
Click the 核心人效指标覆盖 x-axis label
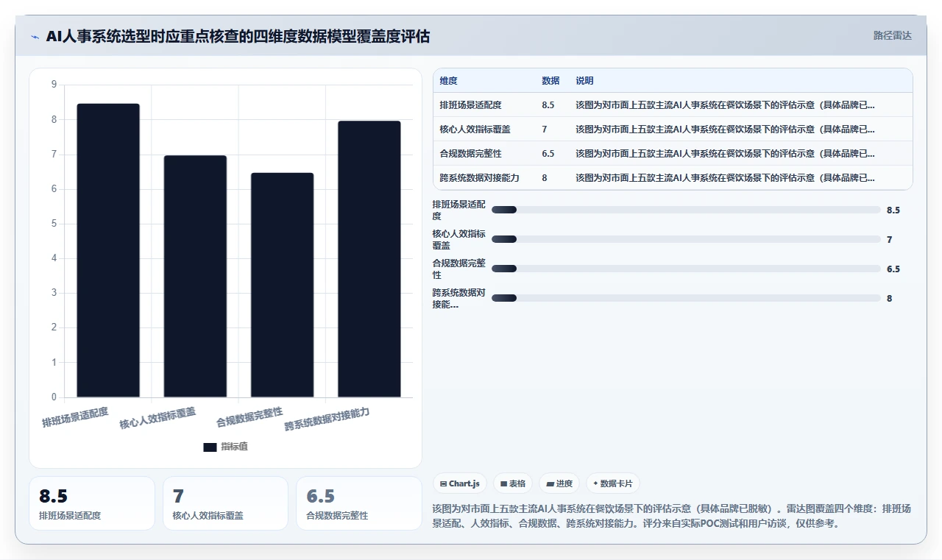pyautogui.click(x=158, y=419)
